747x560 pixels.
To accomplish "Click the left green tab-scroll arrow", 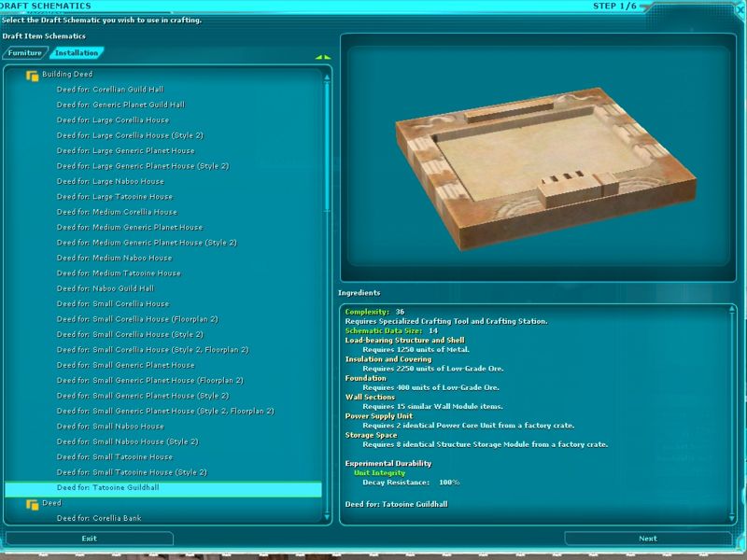I will pyautogui.click(x=318, y=57).
